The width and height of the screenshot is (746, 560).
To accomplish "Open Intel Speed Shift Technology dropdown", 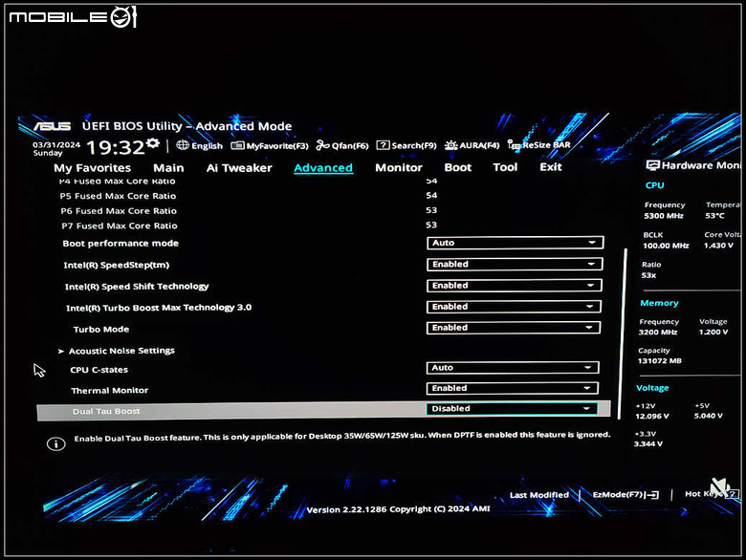I will point(515,285).
